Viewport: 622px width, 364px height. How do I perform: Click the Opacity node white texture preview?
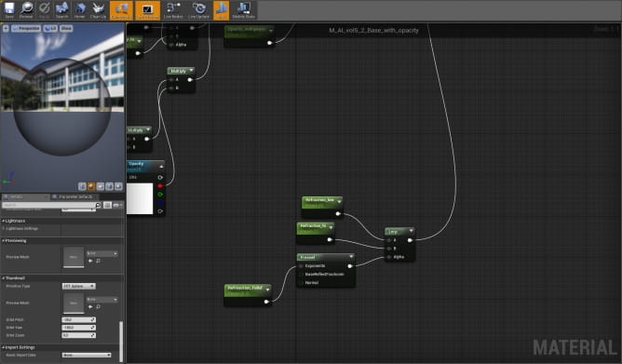(x=140, y=198)
